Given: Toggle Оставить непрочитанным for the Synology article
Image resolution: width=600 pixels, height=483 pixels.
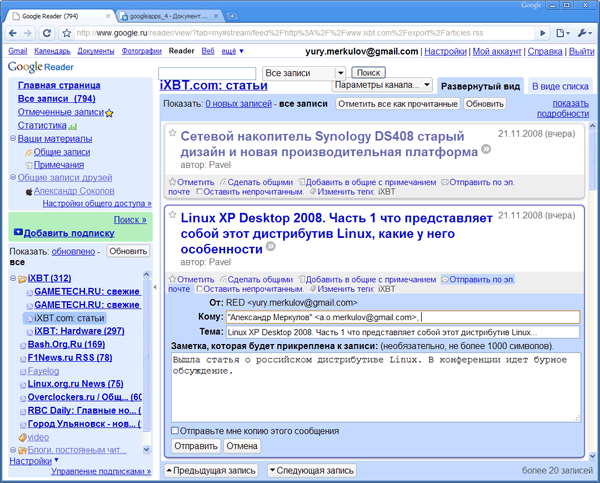Looking at the screenshot, I should click(x=250, y=192).
